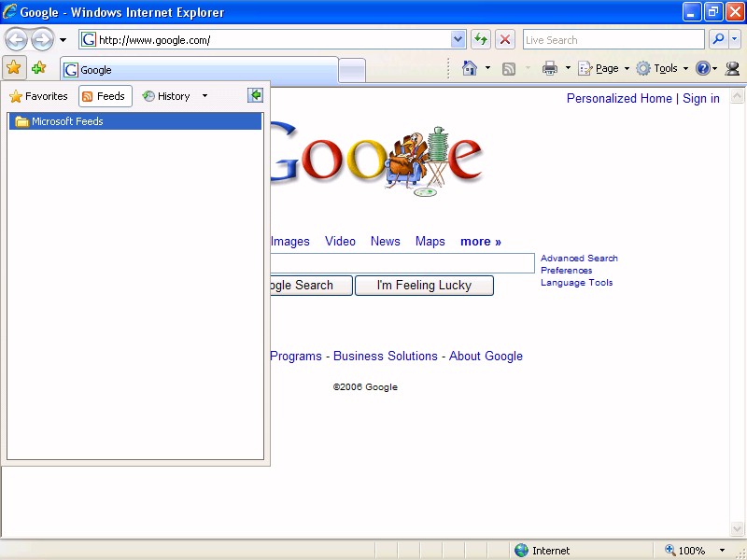Screen dimensions: 747x560
Task: Click the Home toolbar icon
Action: click(x=470, y=68)
